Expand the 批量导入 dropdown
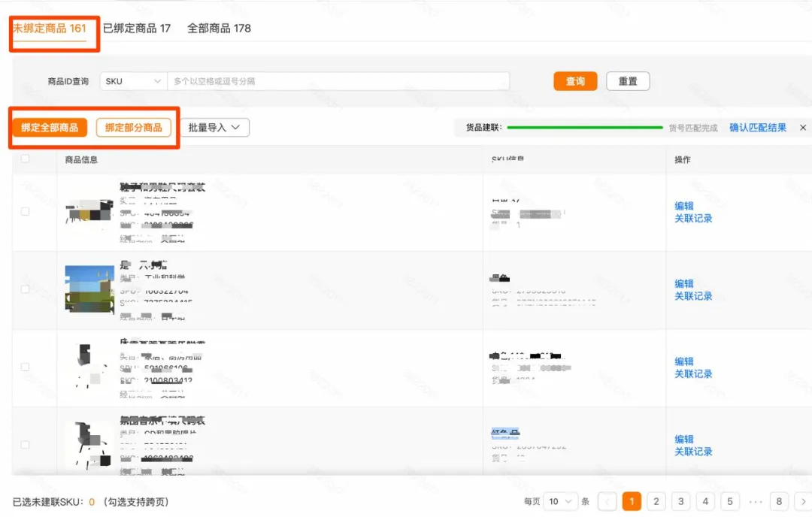This screenshot has height=517, width=812. 214,127
